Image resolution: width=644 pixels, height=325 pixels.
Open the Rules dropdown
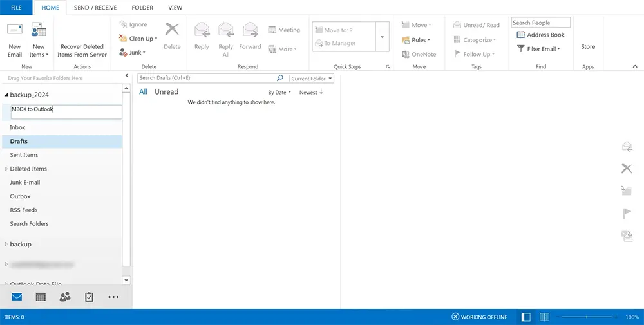[x=415, y=40]
